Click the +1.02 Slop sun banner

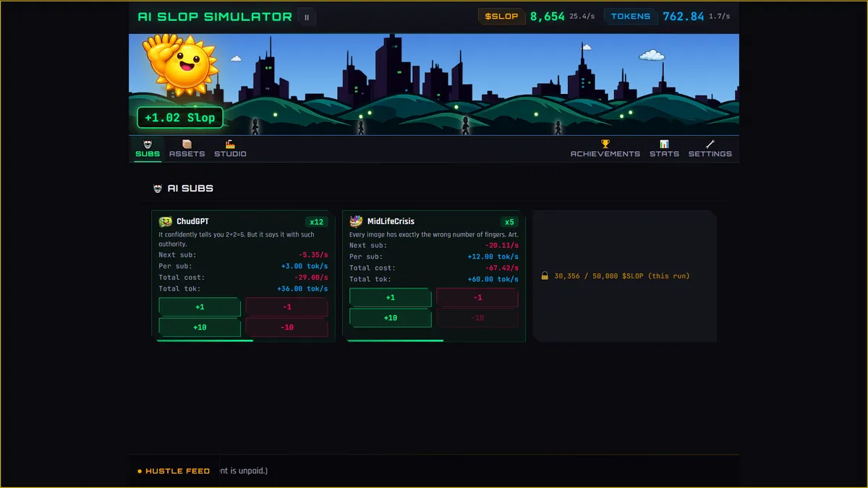(x=179, y=116)
